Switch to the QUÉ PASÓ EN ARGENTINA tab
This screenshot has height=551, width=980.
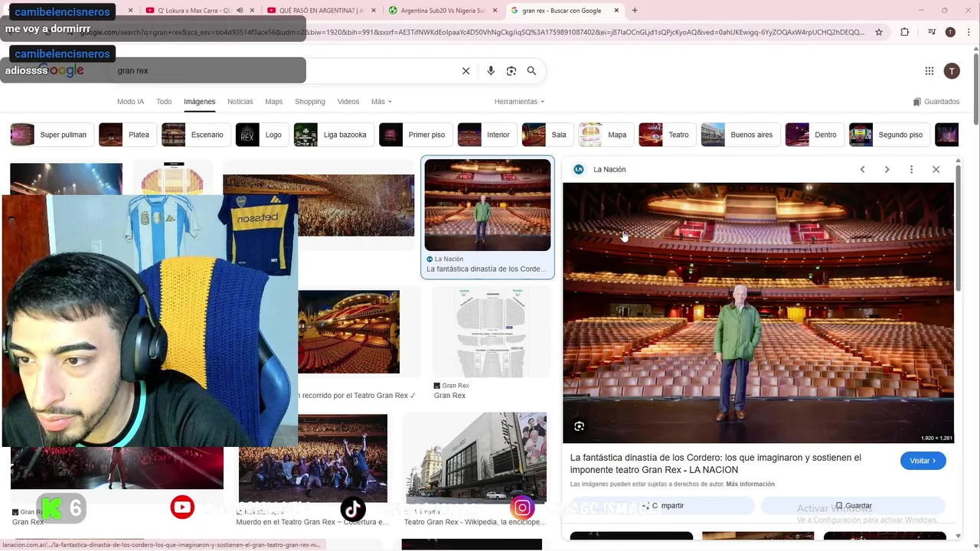[x=317, y=11]
